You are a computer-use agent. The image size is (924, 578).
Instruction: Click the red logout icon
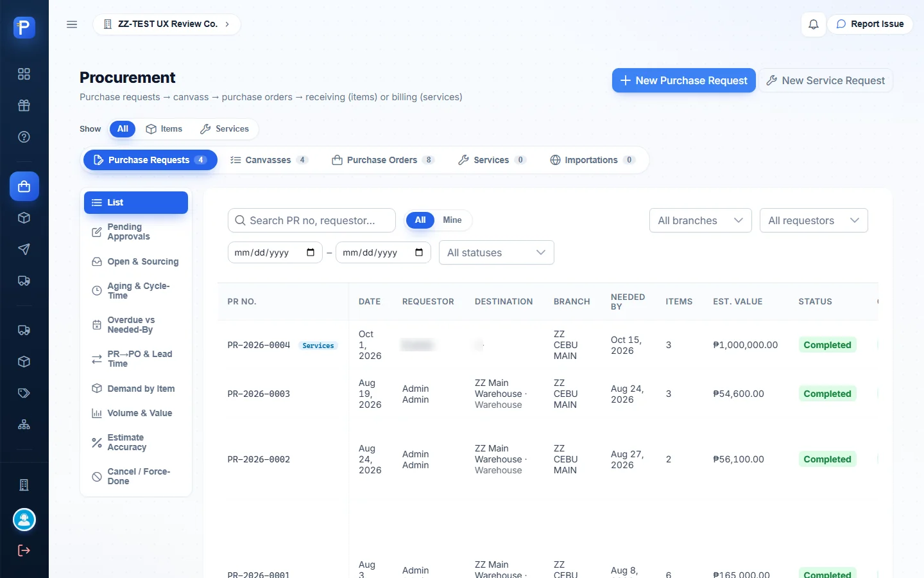pyautogui.click(x=24, y=550)
